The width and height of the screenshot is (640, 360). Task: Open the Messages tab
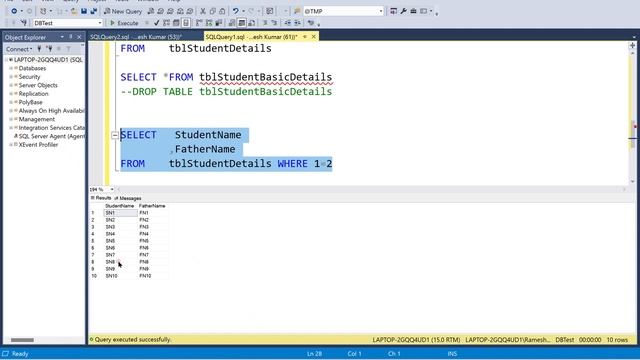128,198
